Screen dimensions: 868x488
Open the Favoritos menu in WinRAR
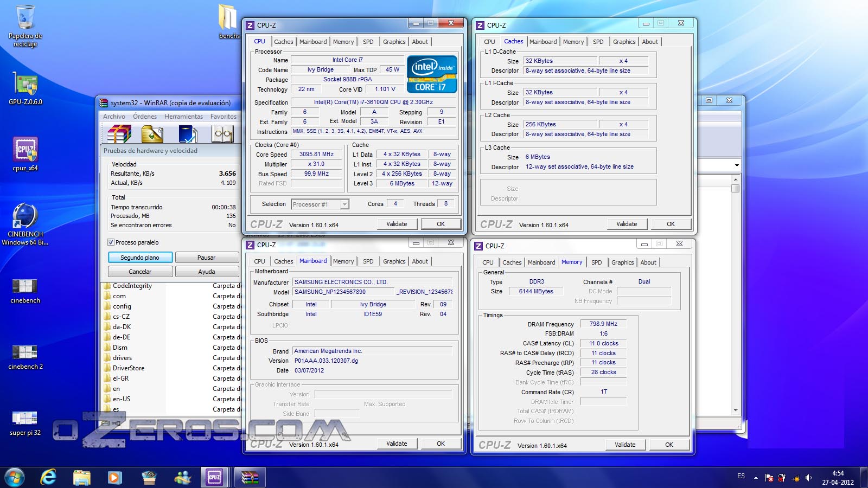224,117
